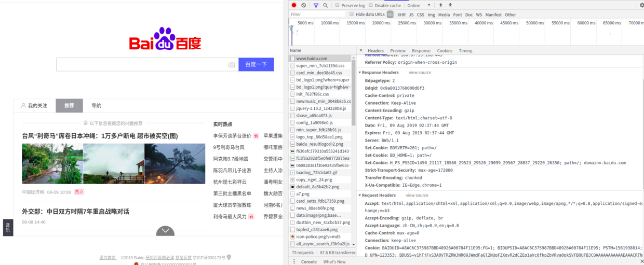Screen dimensions: 644x265
Task: Select 我的关注 tab on Baidu
Action: click(34, 106)
